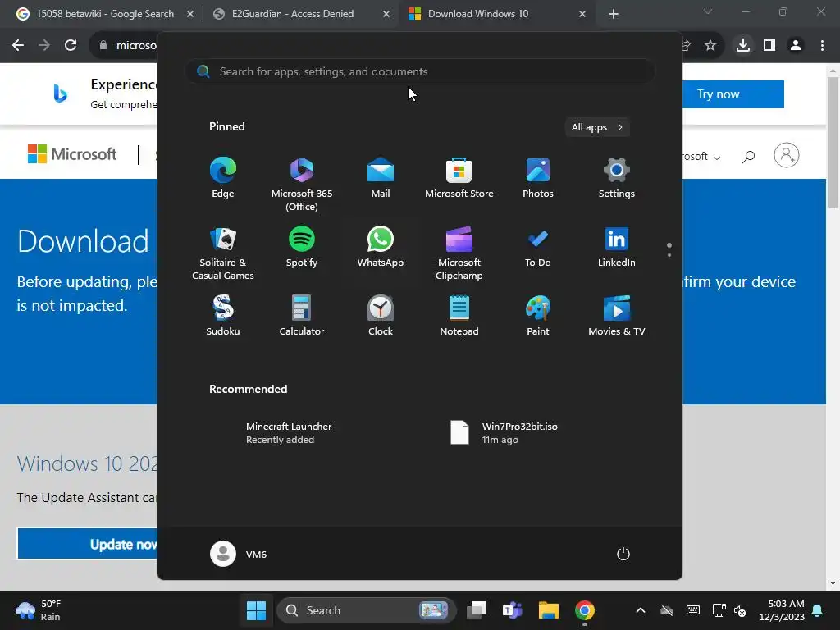Switch to E2Guardian Access Denied tab
840x630 pixels.
tap(293, 14)
